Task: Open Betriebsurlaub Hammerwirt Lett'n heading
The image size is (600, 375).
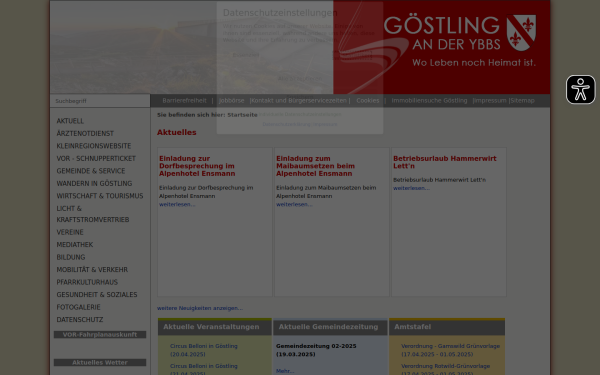Action: point(445,162)
